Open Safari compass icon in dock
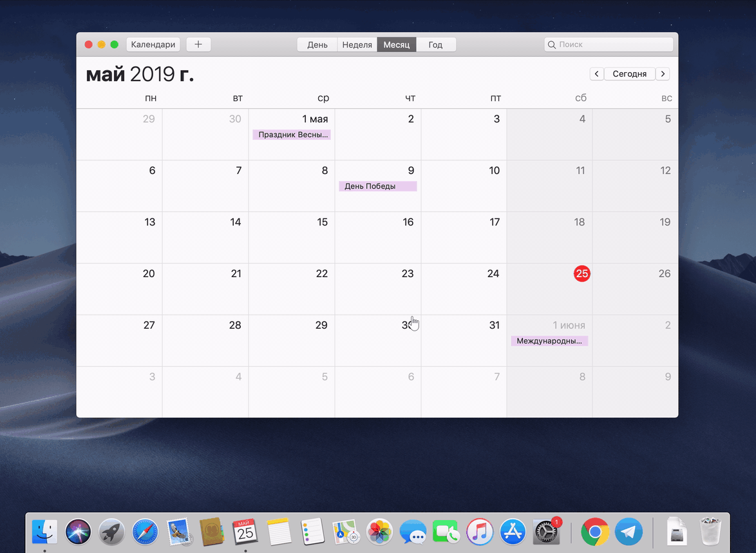756x553 pixels. 145,532
